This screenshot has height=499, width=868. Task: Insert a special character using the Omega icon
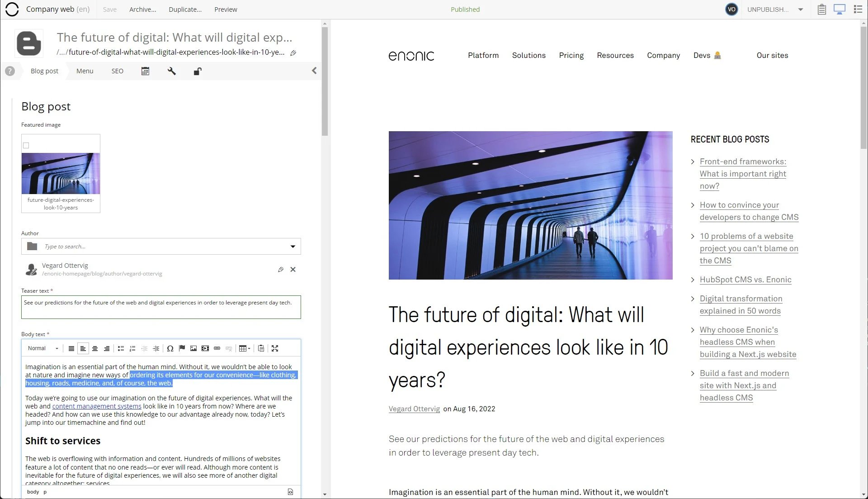(x=170, y=348)
